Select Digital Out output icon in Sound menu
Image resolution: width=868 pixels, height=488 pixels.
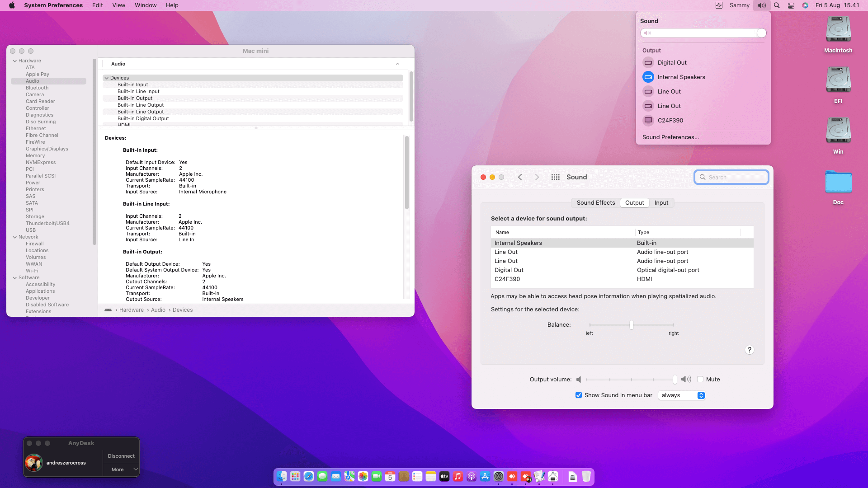click(648, 63)
